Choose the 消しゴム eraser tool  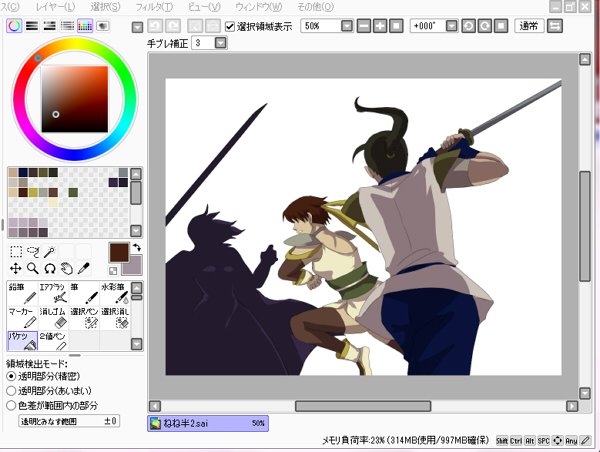point(54,318)
